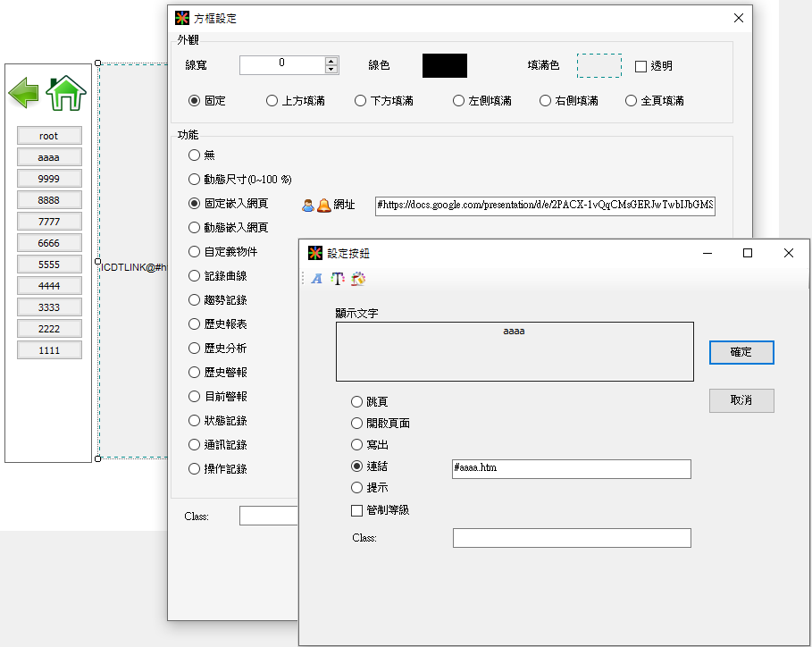Close the 方框設定 dialog

(x=738, y=18)
